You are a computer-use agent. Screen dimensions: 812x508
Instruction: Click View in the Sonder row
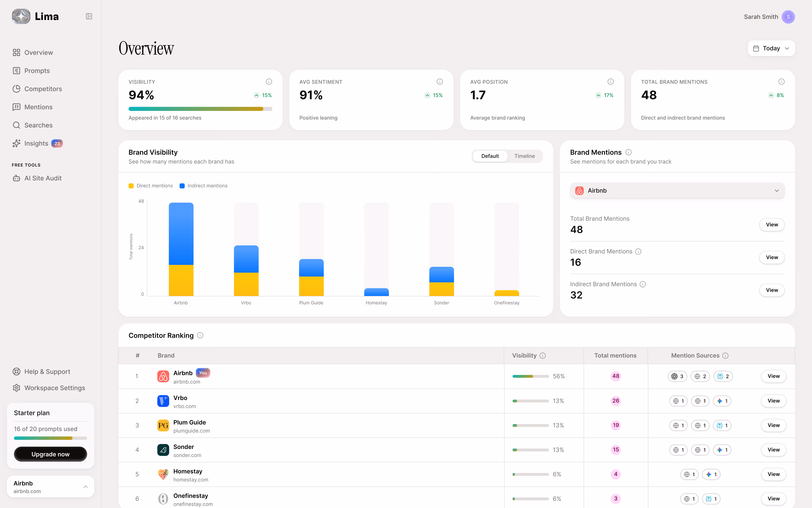click(x=774, y=450)
